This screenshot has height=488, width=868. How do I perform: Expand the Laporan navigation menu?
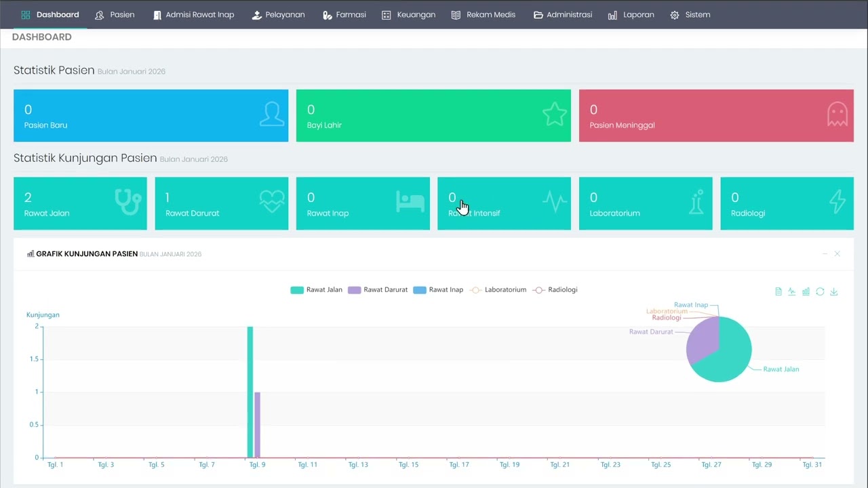pos(631,15)
